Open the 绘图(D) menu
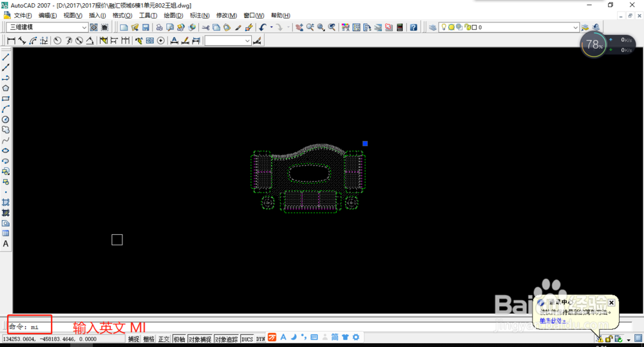 (x=173, y=15)
